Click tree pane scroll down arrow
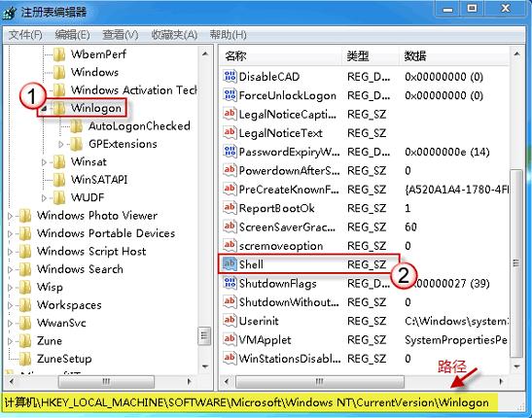Image resolution: width=532 pixels, height=418 pixels. point(205,366)
